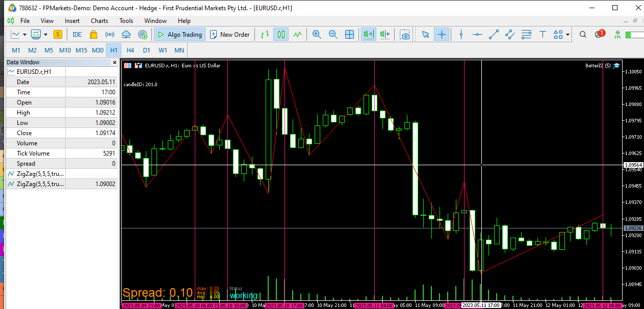Zoom in on the chart
The height and width of the screenshot is (309, 644).
pos(317,35)
